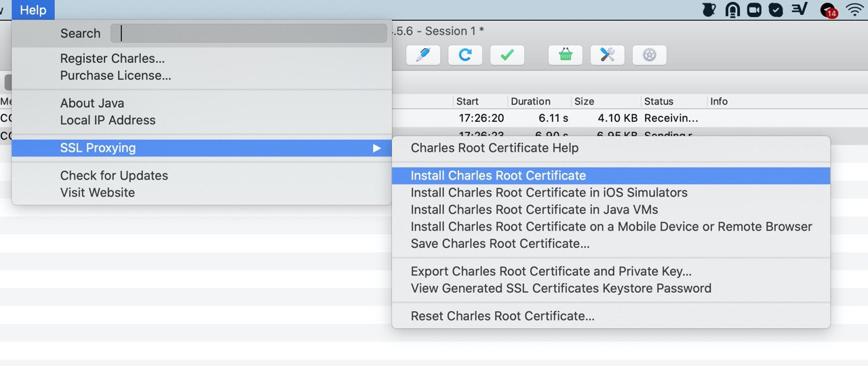Click the Charles pitcher icon in menu bar
Viewport: 868px width, 366px height.
click(709, 9)
